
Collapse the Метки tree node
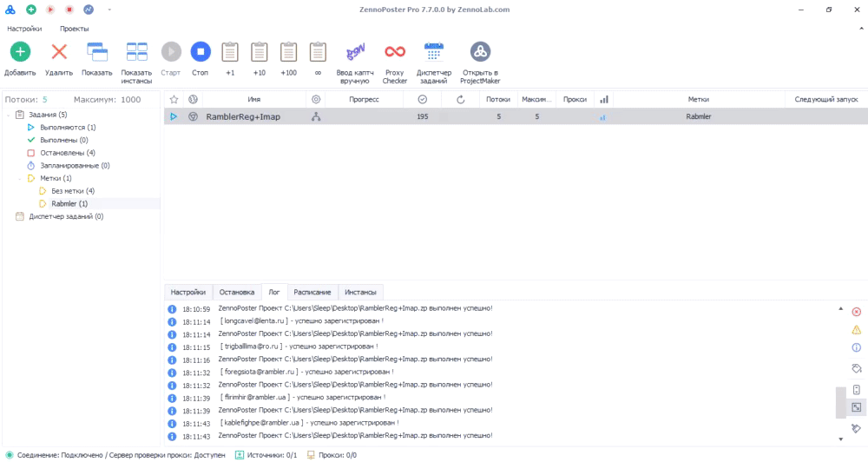pos(19,178)
